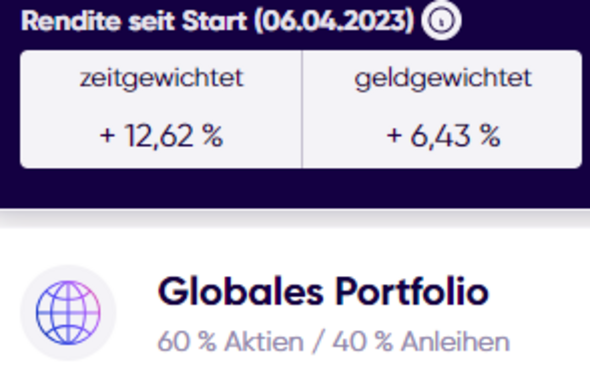
Task: Click the word Portfolio in the title
Action: (412, 292)
